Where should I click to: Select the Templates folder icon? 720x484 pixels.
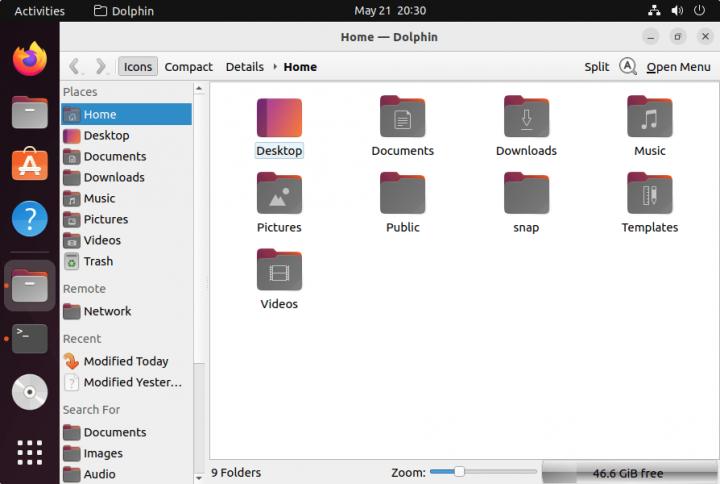[x=649, y=194]
